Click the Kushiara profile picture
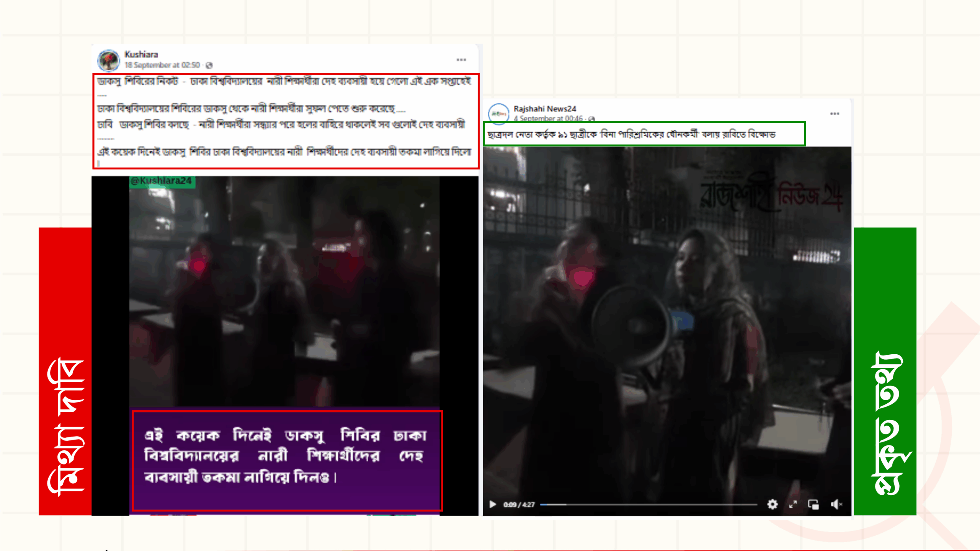Viewport: 980px width, 551px height. pos(109,60)
